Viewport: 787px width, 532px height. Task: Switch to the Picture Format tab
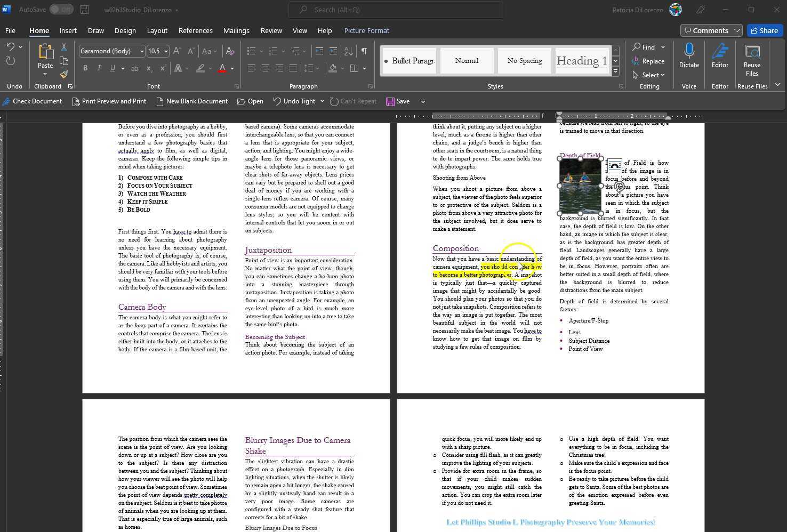(366, 30)
